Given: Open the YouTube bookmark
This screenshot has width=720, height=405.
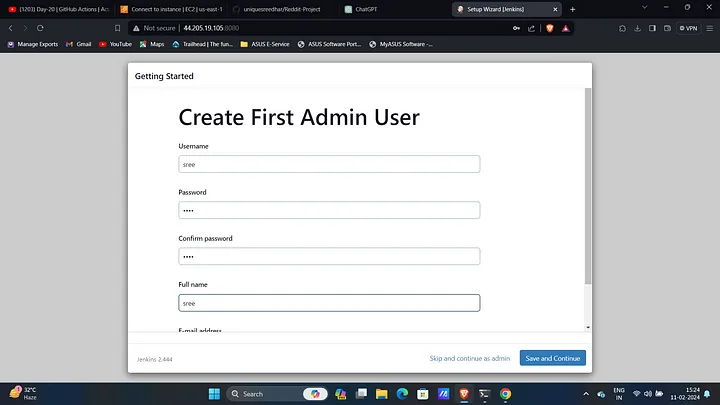Looking at the screenshot, I should point(115,44).
